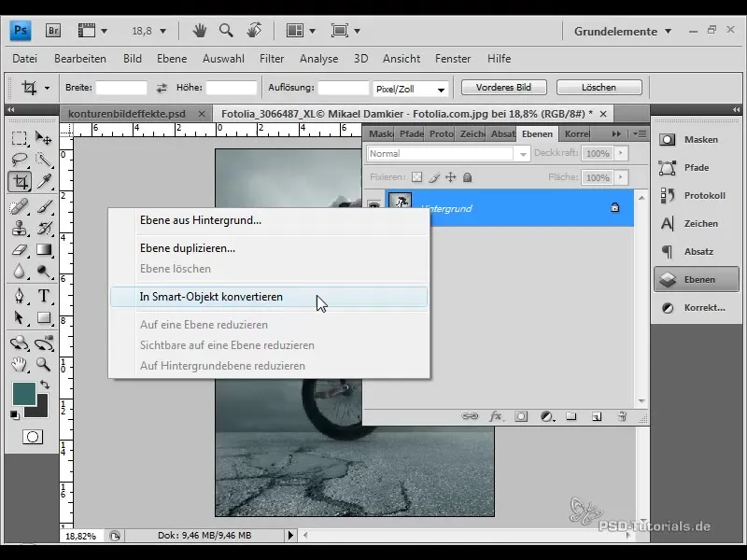
Task: Select the Lasso tool
Action: click(x=20, y=160)
